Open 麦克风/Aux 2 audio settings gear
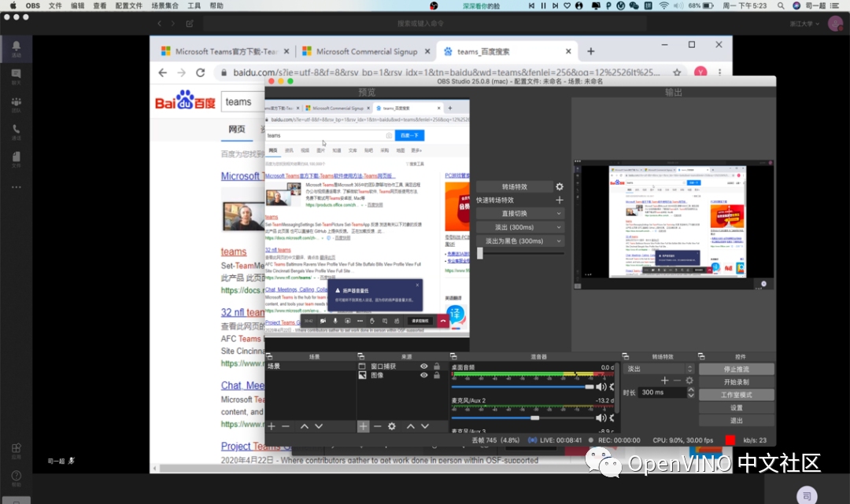This screenshot has height=504, width=850. [x=612, y=418]
